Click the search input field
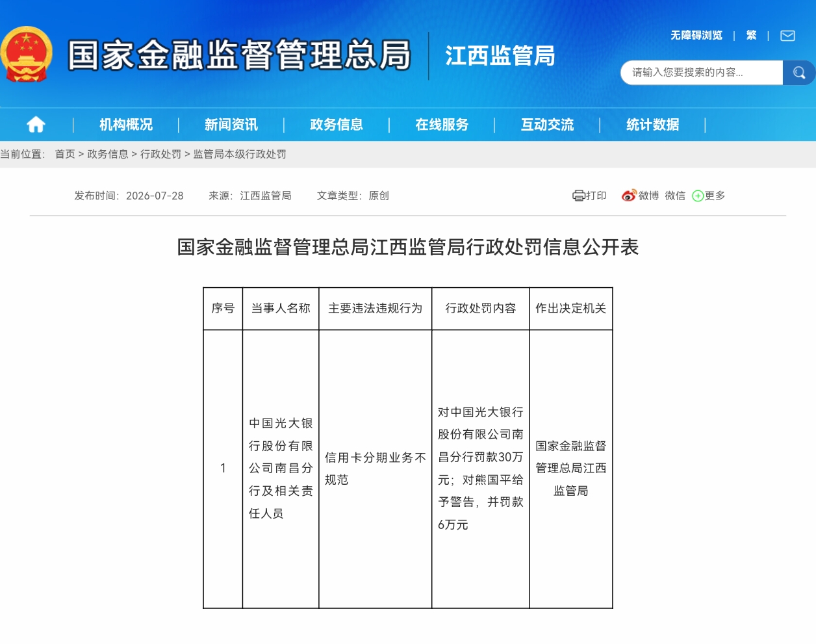 click(702, 73)
